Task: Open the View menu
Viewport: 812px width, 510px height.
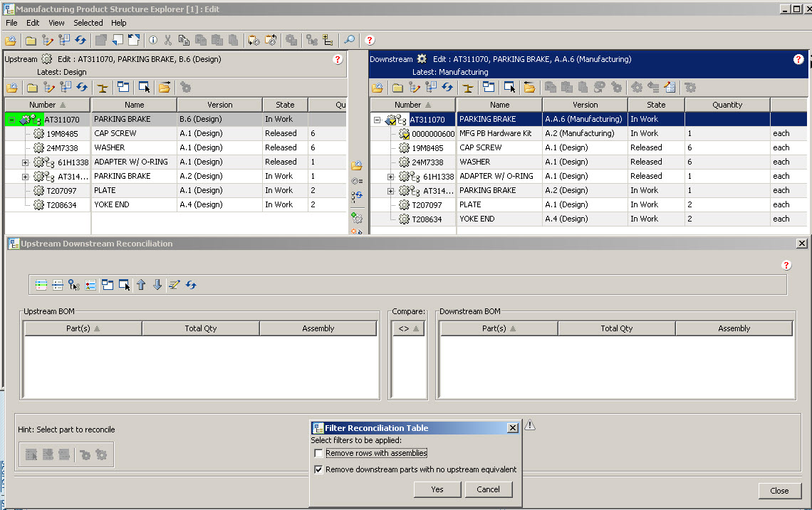Action: pos(56,23)
